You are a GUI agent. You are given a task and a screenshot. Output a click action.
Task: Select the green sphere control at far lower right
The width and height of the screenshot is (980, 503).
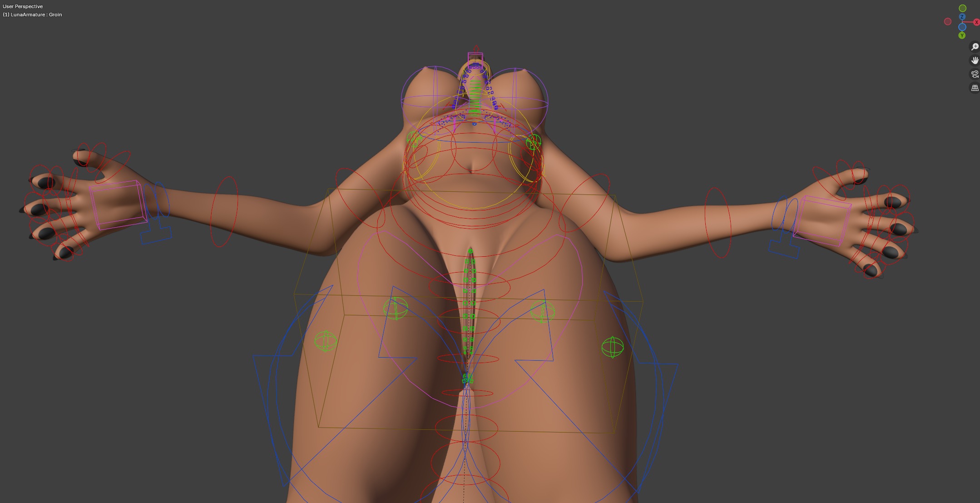(x=612, y=347)
